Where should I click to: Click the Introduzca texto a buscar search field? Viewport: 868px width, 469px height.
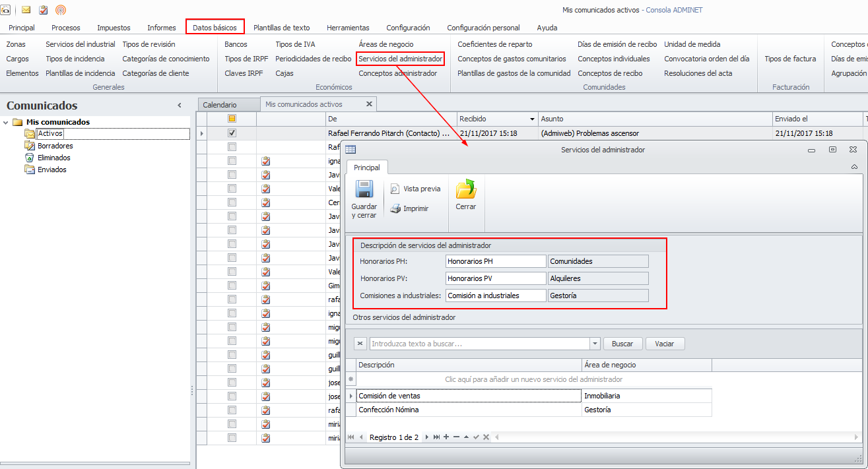(x=479, y=344)
